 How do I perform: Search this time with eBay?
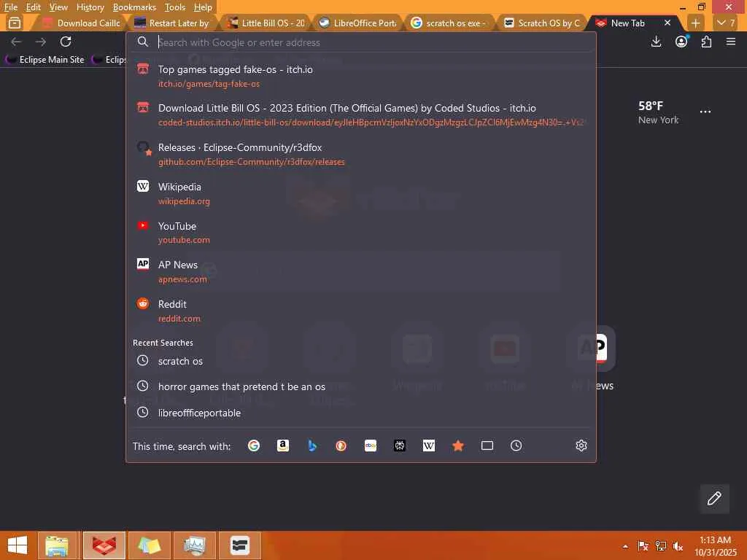371,446
